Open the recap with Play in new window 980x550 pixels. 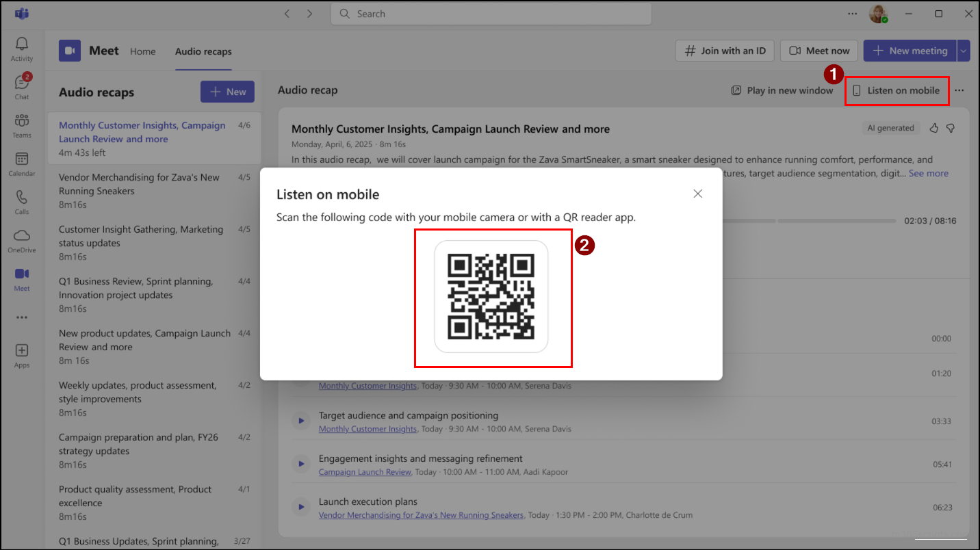pos(781,90)
